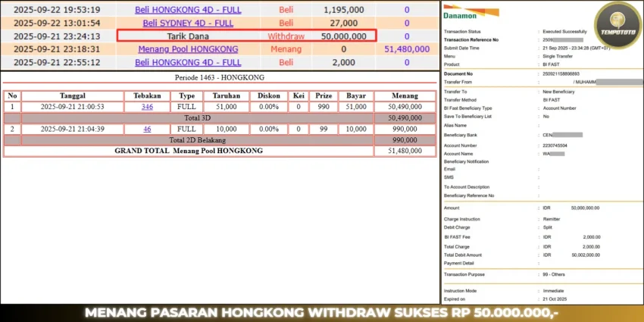Click the Split debit charge value

[x=547, y=227]
